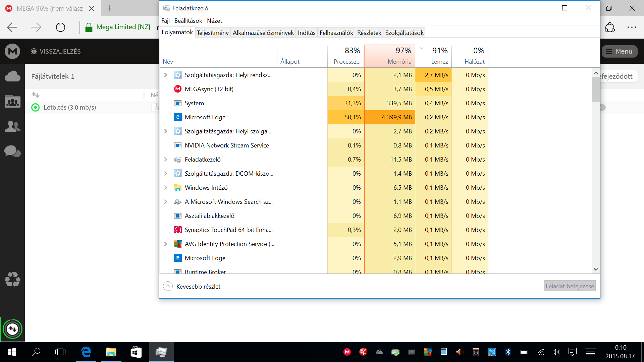
Task: Click Task Manager taskbar icon
Action: (x=161, y=352)
